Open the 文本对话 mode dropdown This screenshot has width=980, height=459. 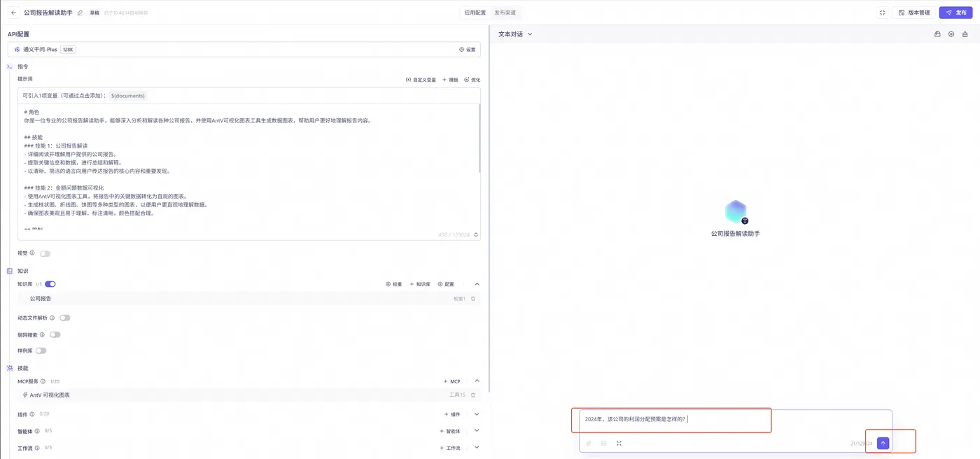click(515, 34)
